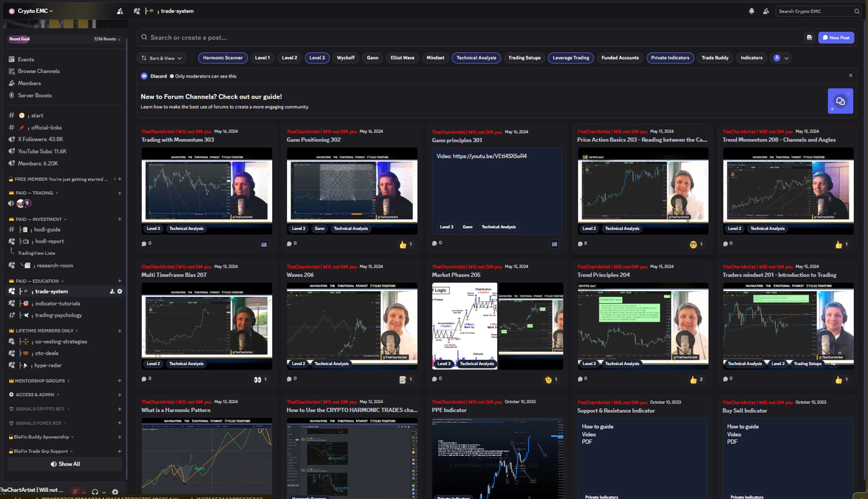The image size is (868, 499).
Task: Add channel to MENTORSHIP GROUPS category
Action: click(120, 380)
